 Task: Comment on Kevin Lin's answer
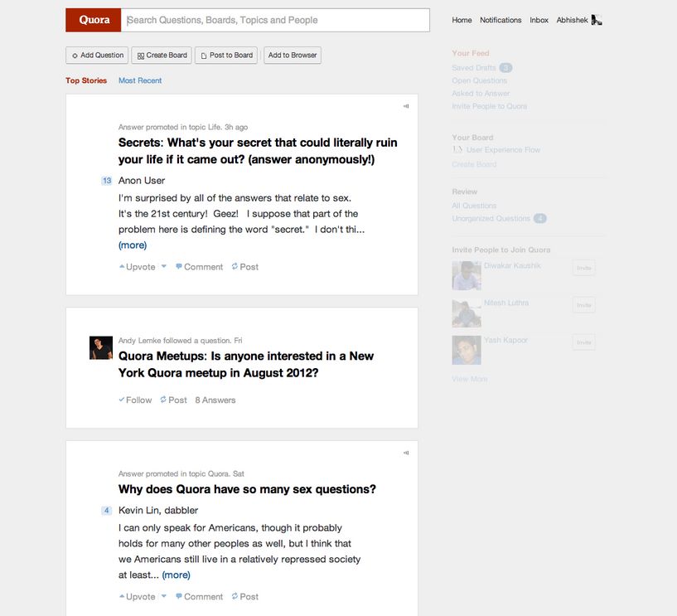[x=200, y=597]
